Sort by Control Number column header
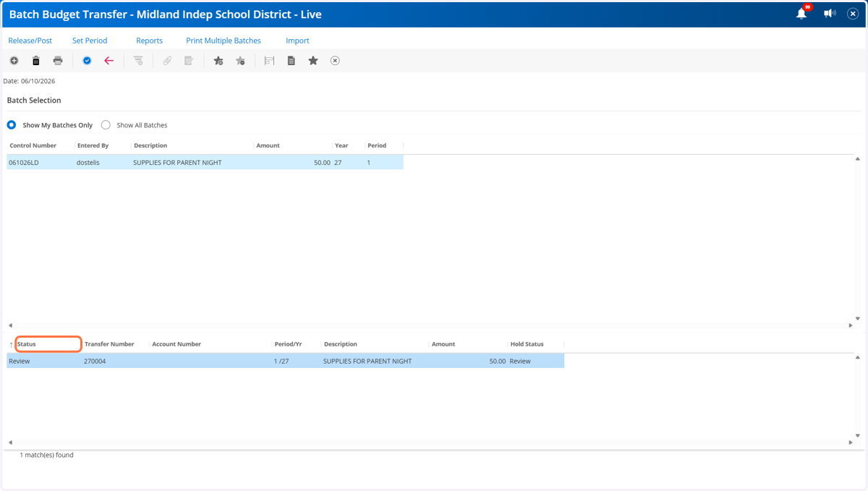This screenshot has height=491, width=868. pyautogui.click(x=33, y=145)
